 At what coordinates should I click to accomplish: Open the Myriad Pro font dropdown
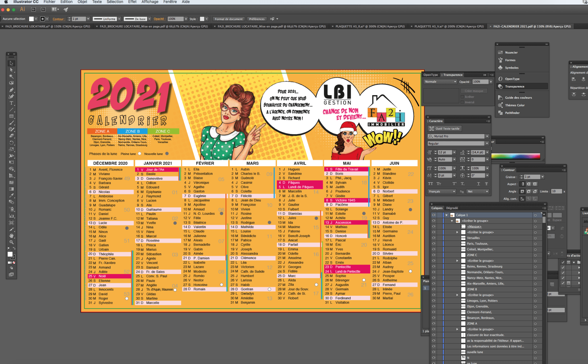point(487,136)
